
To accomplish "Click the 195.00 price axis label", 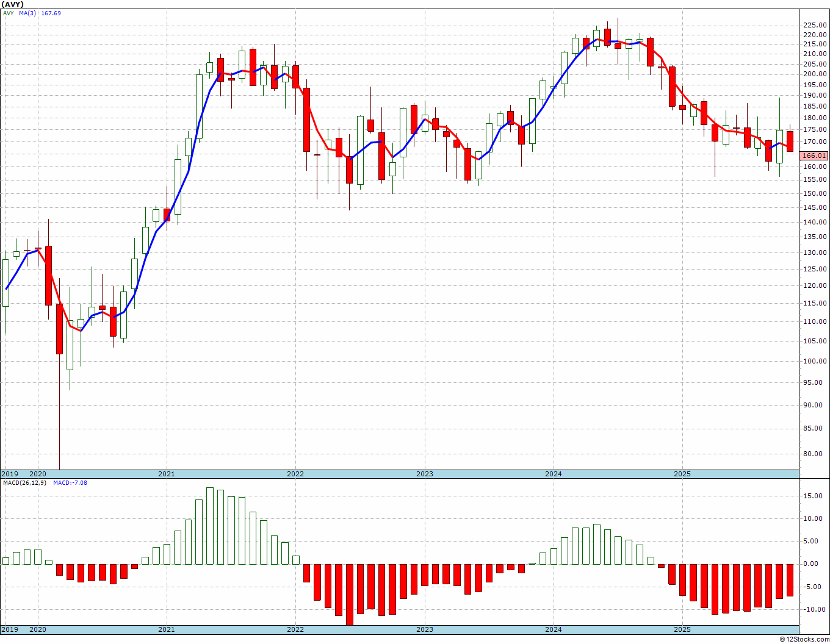I will coord(815,85).
